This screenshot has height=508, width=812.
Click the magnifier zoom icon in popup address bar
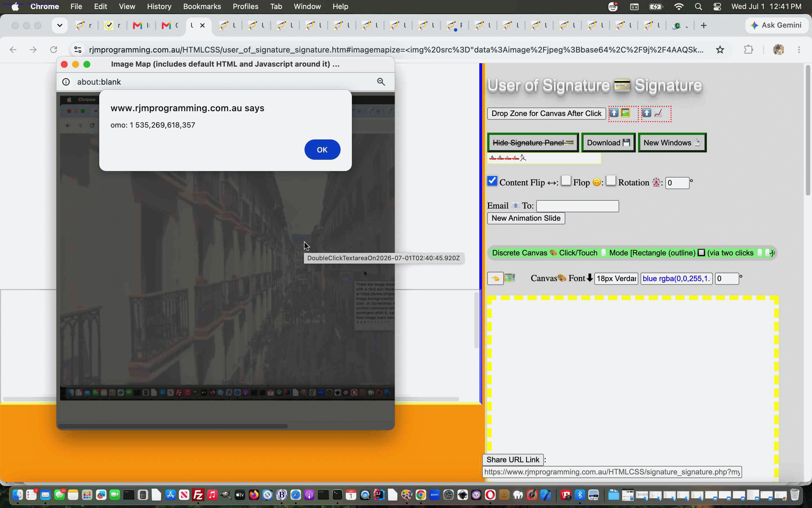click(x=381, y=82)
